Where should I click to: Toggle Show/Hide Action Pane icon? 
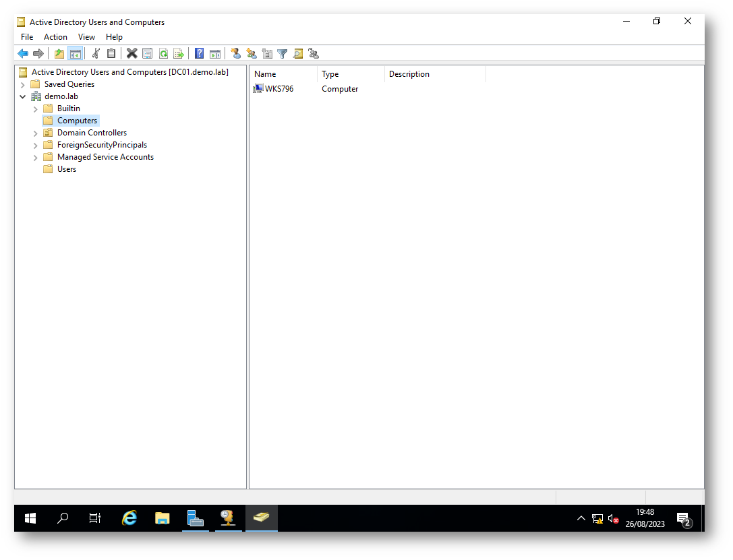pyautogui.click(x=215, y=54)
